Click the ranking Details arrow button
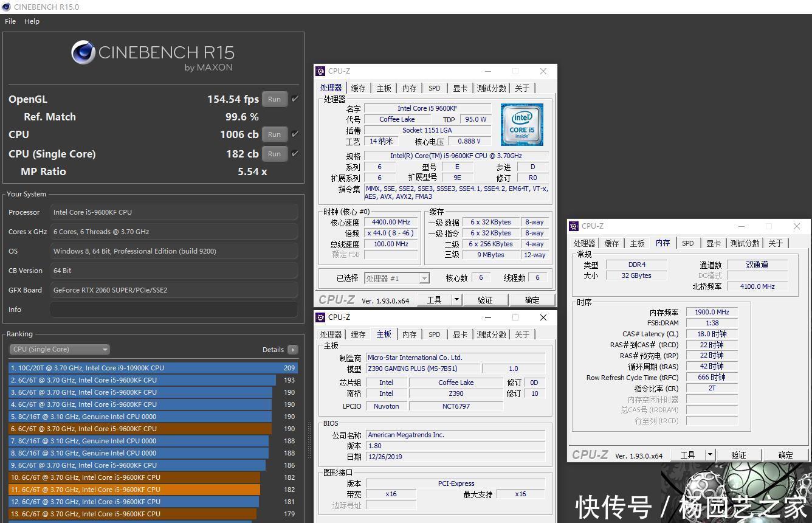The width and height of the screenshot is (812, 523). (293, 350)
